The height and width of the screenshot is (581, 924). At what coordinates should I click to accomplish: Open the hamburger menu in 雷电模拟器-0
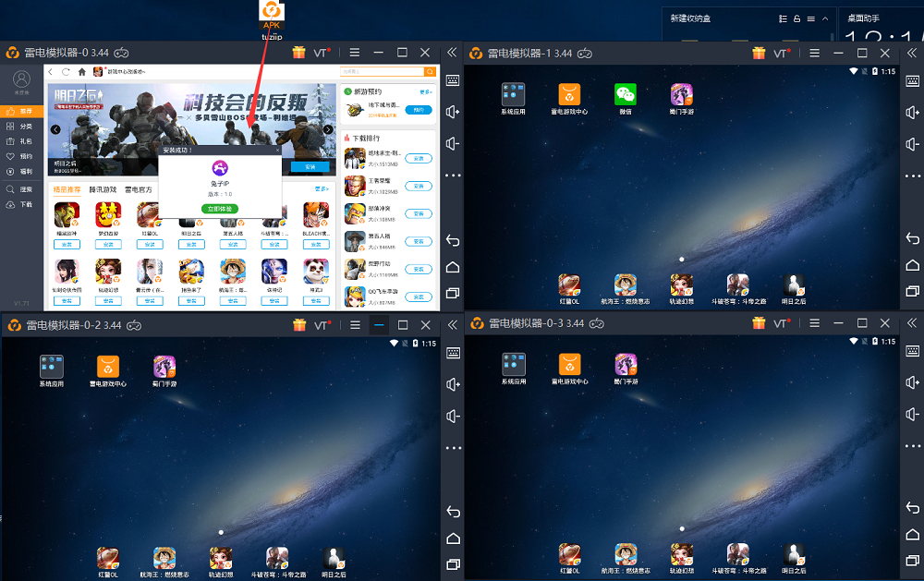coord(354,53)
